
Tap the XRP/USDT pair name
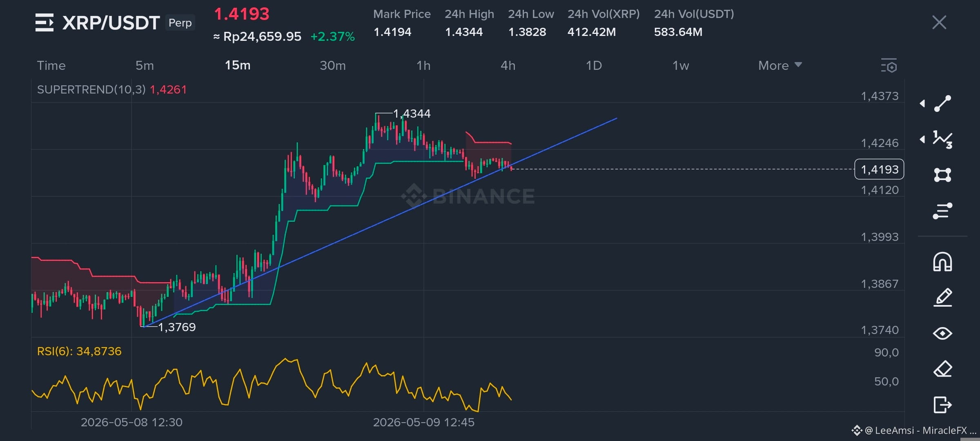pos(111,23)
